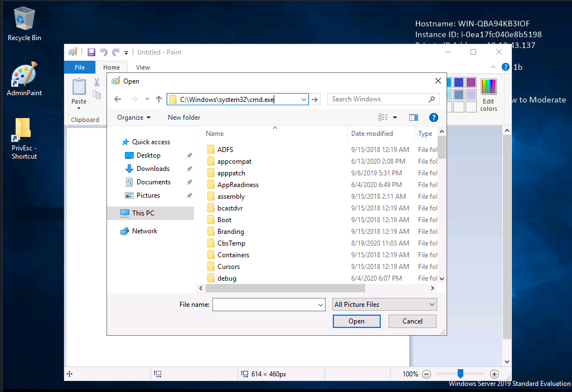Select the AdminPaint desktop shortcut
The image size is (572, 392).
coord(24,79)
